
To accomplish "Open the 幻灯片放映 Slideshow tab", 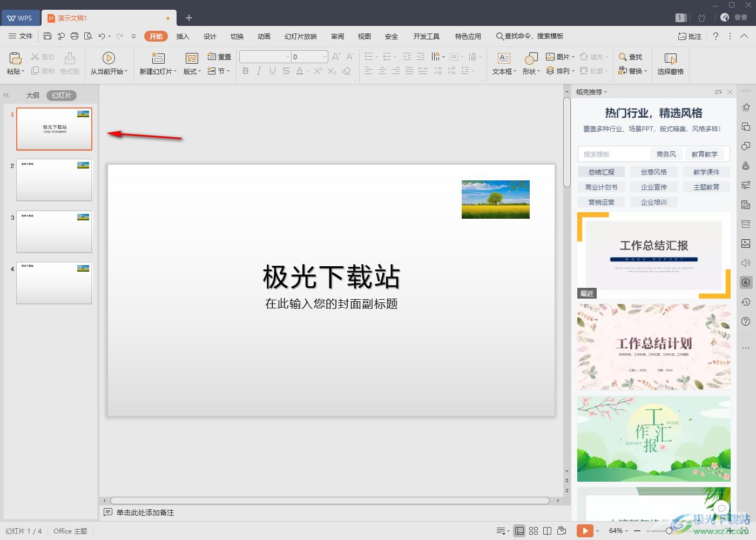I will click(301, 36).
